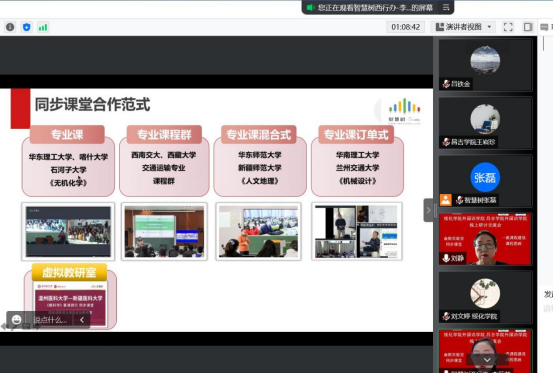Click the 说点什么 message input
Screen dimensions: 553x373
point(50,320)
